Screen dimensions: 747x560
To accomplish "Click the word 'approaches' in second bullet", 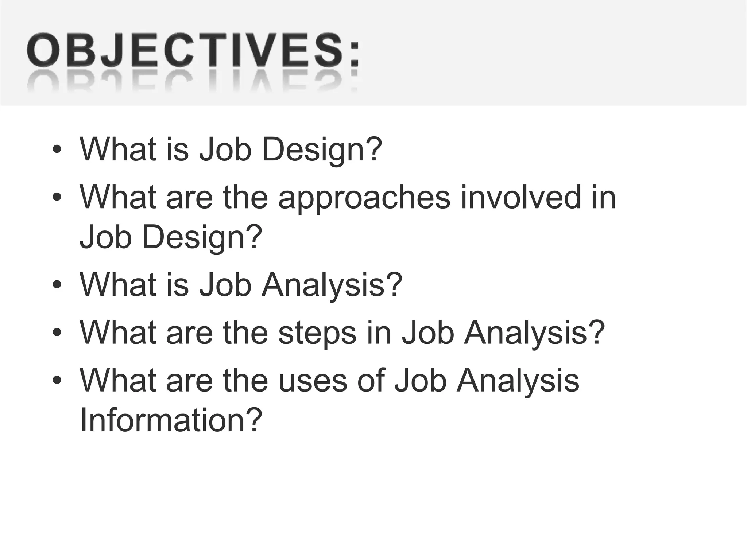I will [364, 199].
